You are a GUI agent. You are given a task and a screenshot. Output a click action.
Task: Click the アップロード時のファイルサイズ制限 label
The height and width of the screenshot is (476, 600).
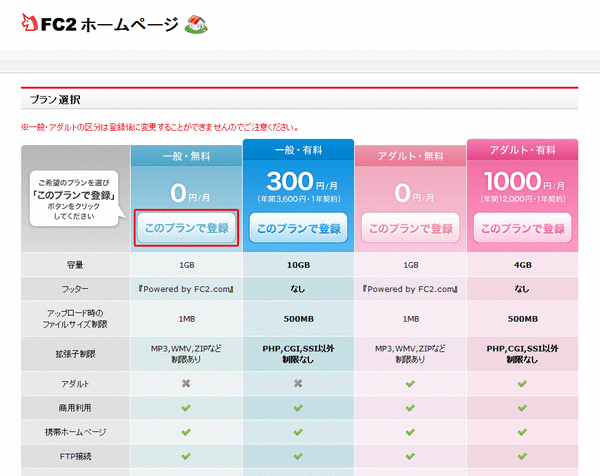75,319
